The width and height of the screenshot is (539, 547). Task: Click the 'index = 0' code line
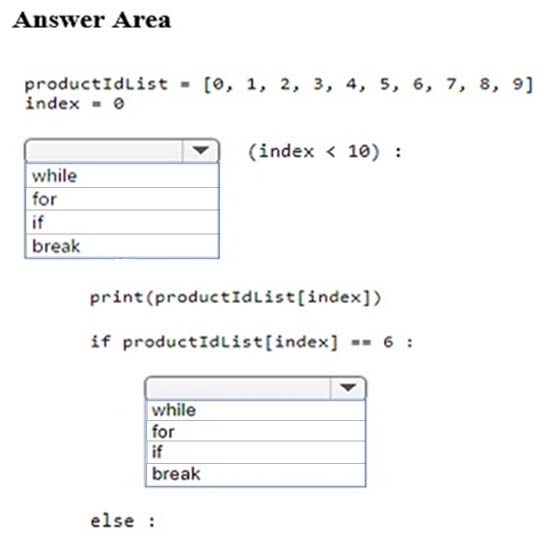(x=75, y=104)
